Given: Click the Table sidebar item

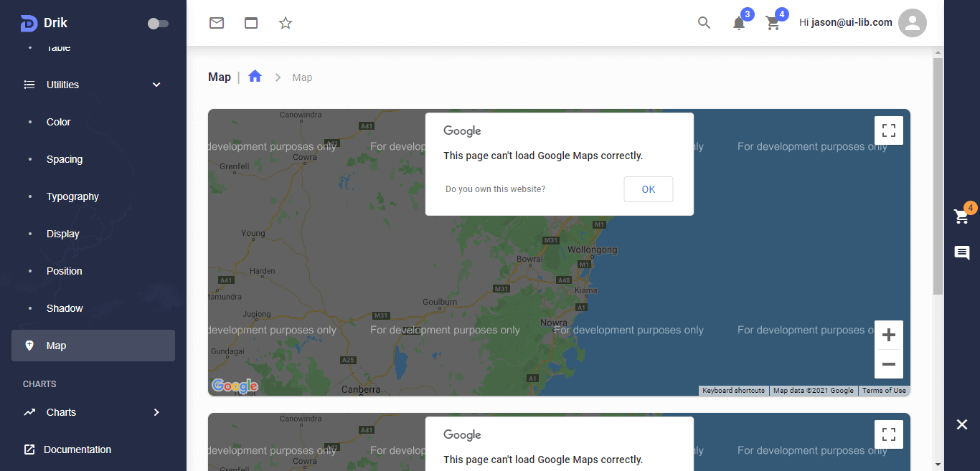Looking at the screenshot, I should pyautogui.click(x=59, y=47).
